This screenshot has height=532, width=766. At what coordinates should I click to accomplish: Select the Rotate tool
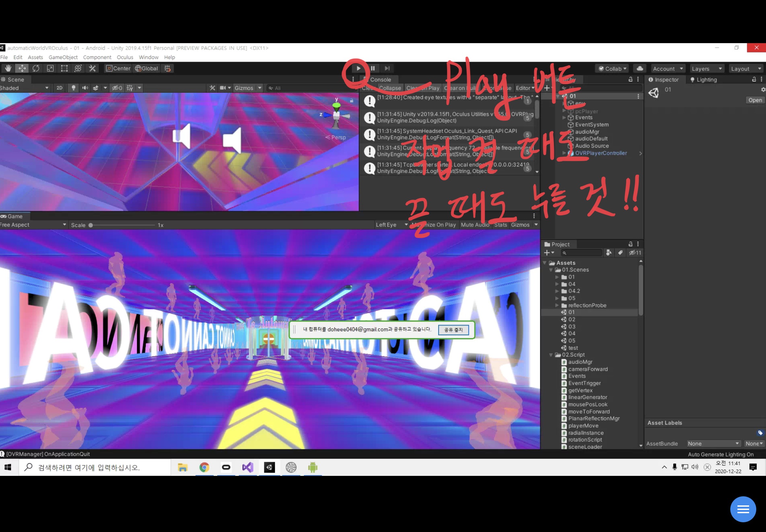pos(36,68)
